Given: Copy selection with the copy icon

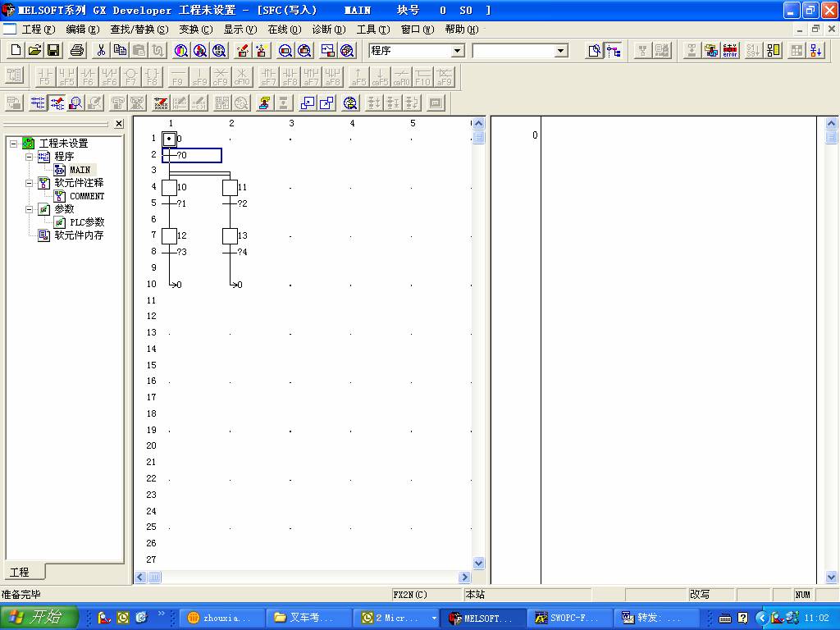Looking at the screenshot, I should coord(120,50).
